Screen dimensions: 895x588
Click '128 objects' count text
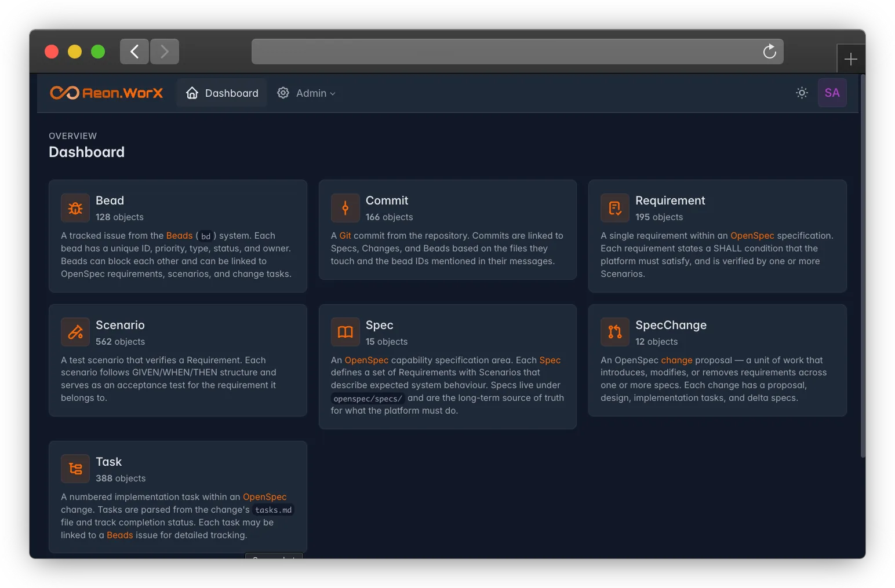click(x=119, y=217)
